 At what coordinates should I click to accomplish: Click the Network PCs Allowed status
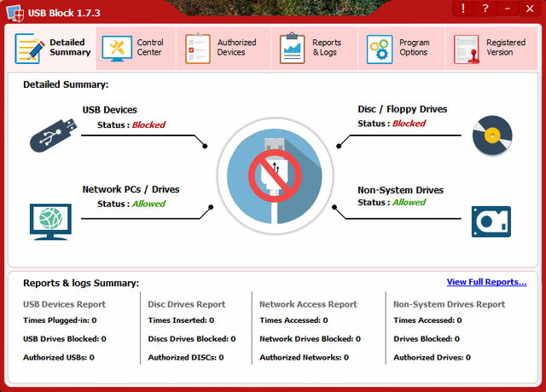148,204
